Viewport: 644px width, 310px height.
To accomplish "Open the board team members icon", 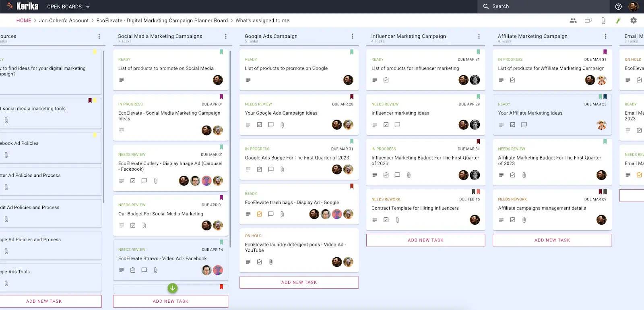I will pos(573,21).
